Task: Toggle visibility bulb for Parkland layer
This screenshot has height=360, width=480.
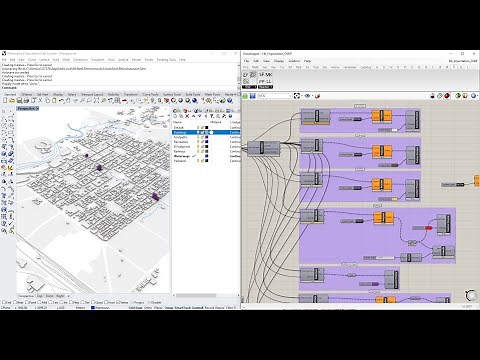Action: pos(198,161)
